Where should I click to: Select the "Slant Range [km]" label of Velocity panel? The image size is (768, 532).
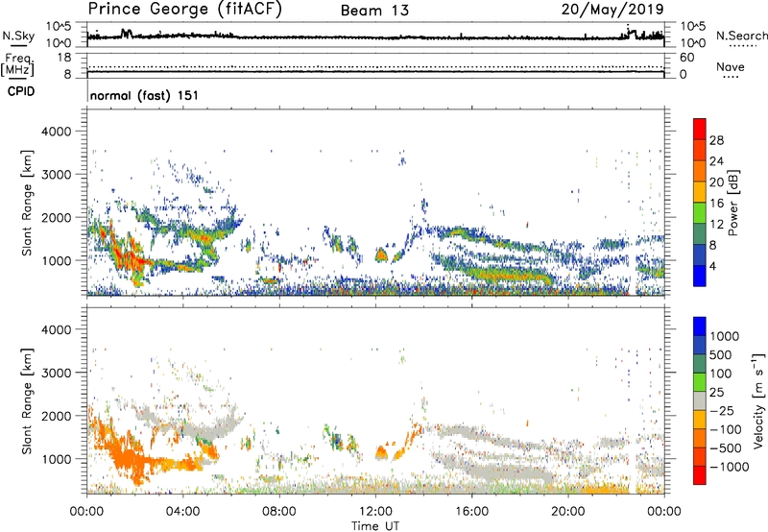point(27,400)
